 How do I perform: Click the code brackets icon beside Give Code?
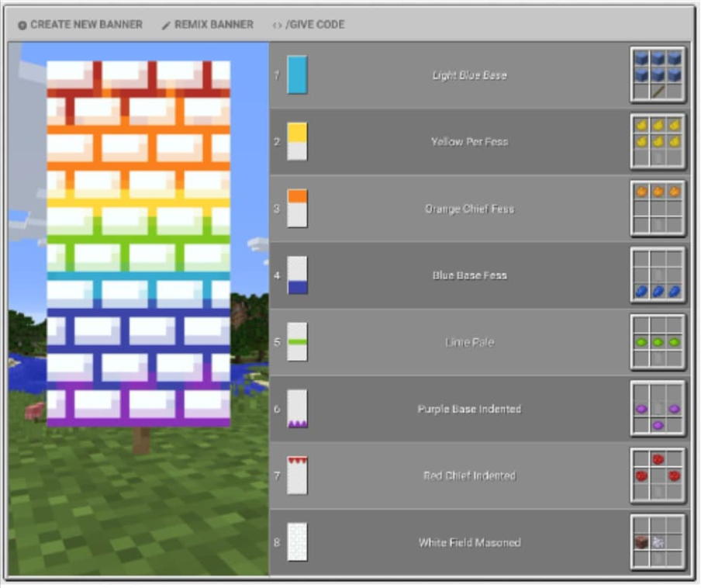(277, 26)
